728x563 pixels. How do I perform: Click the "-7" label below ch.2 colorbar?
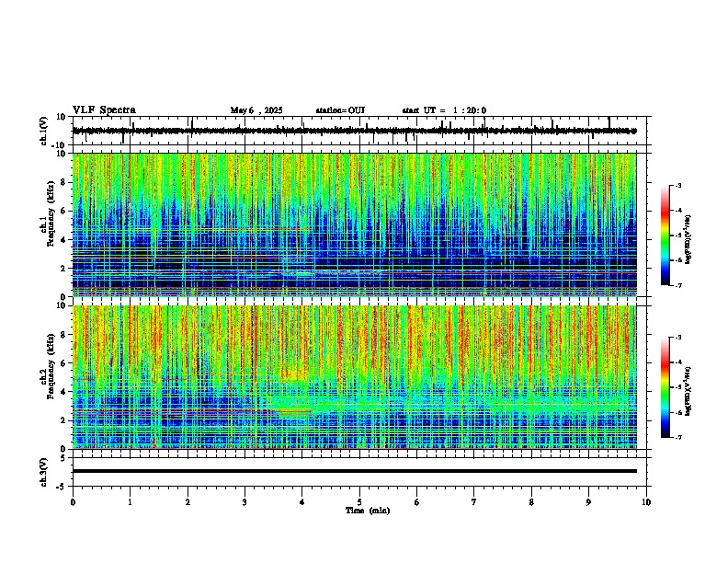tap(677, 438)
